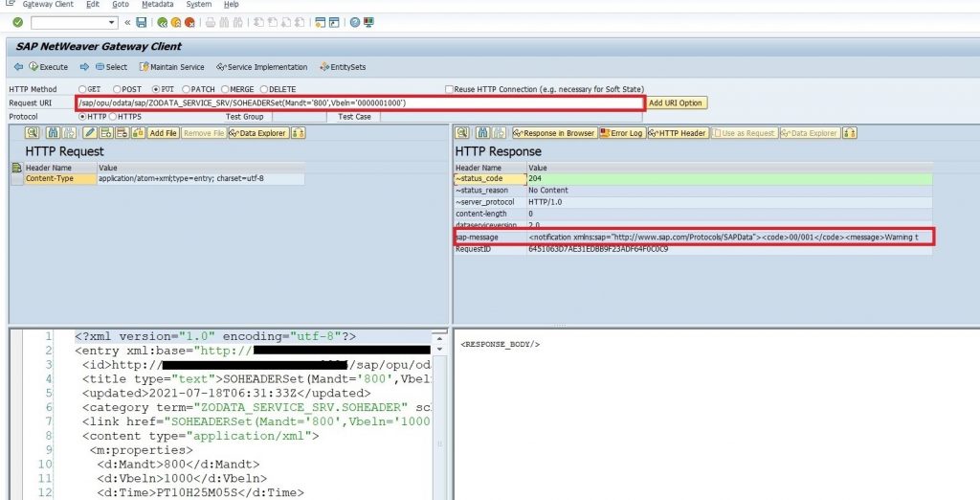This screenshot has width=980, height=500.
Task: Click Add URI Option button
Action: 676,103
